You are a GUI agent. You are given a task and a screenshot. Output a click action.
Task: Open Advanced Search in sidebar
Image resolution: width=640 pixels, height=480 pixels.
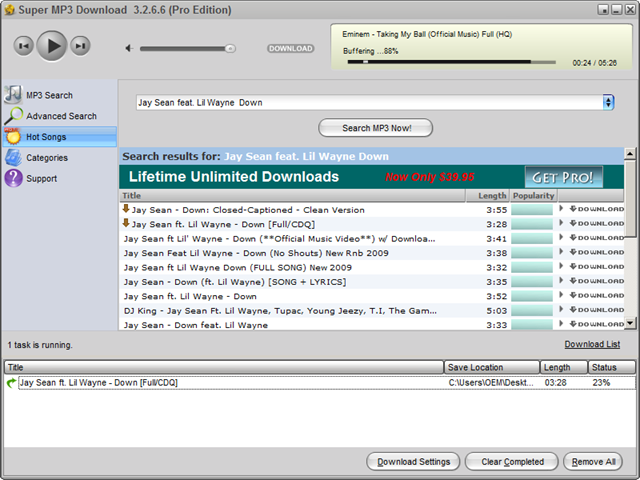[x=62, y=116]
